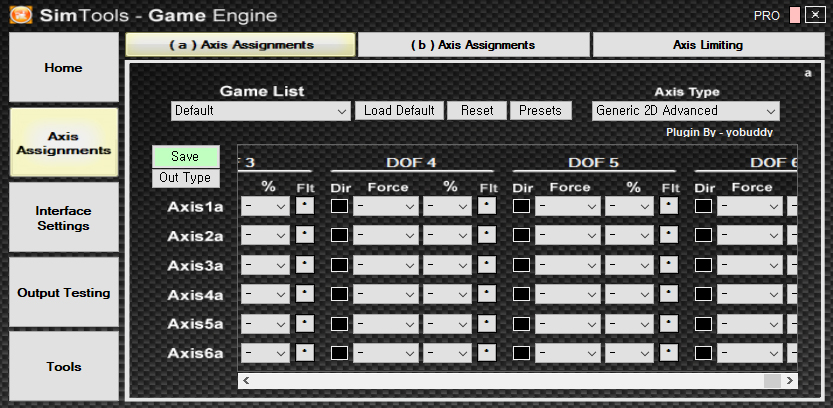The height and width of the screenshot is (408, 833).
Task: Toggle Axis3a DOF 5 Dir box
Action: click(x=521, y=265)
